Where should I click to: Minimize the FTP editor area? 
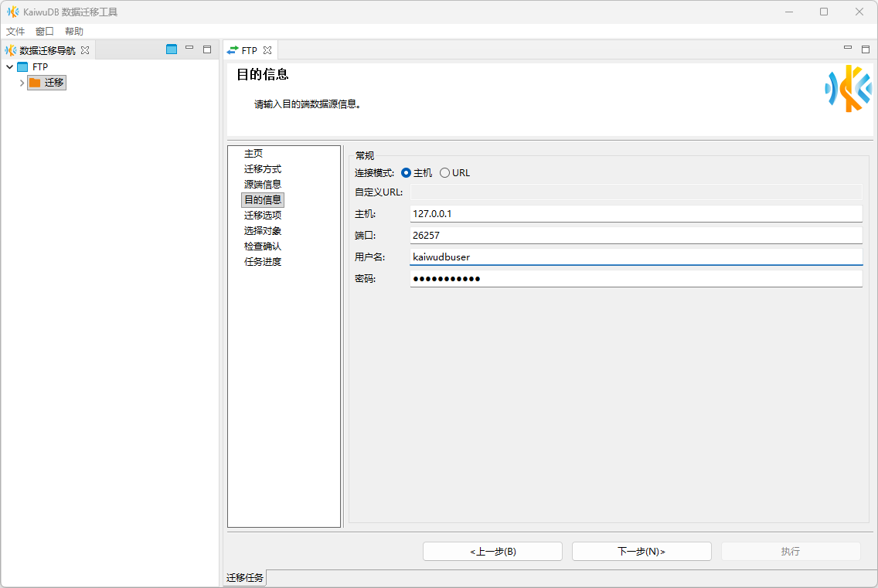848,49
